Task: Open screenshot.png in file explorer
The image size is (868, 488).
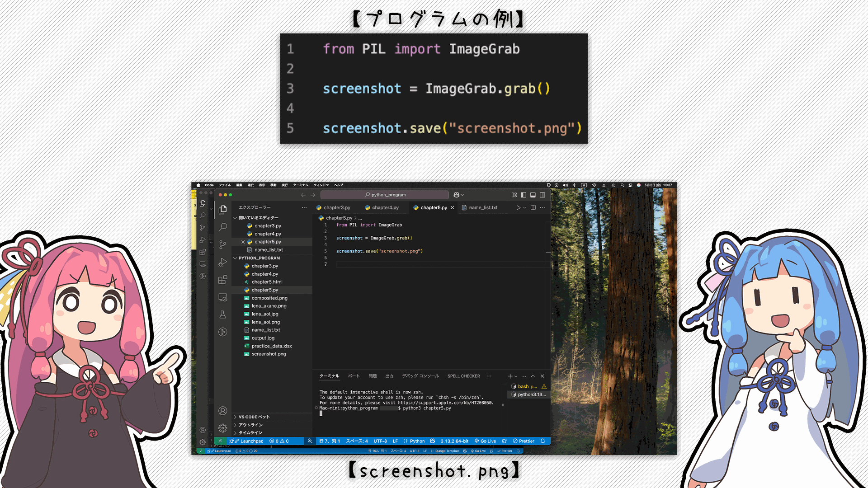Action: 269,354
